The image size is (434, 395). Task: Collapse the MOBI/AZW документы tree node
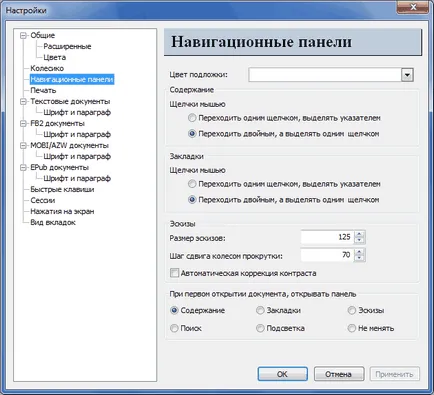(23, 145)
